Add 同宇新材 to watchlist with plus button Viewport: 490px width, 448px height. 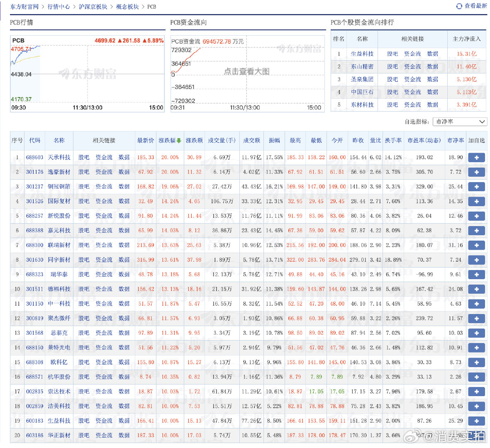(476, 260)
